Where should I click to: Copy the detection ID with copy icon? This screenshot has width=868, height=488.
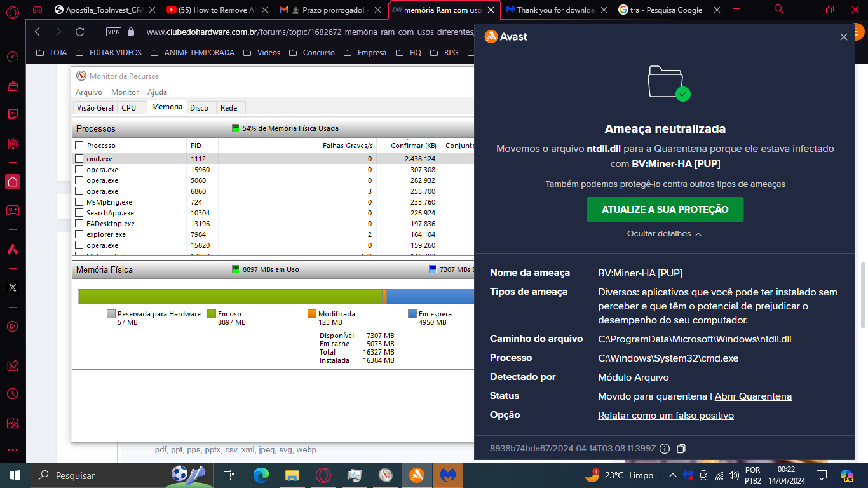(x=681, y=449)
